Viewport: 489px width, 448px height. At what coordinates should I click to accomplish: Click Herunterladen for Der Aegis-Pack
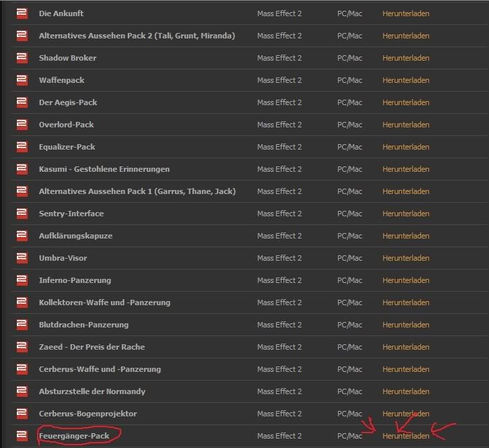click(x=405, y=102)
